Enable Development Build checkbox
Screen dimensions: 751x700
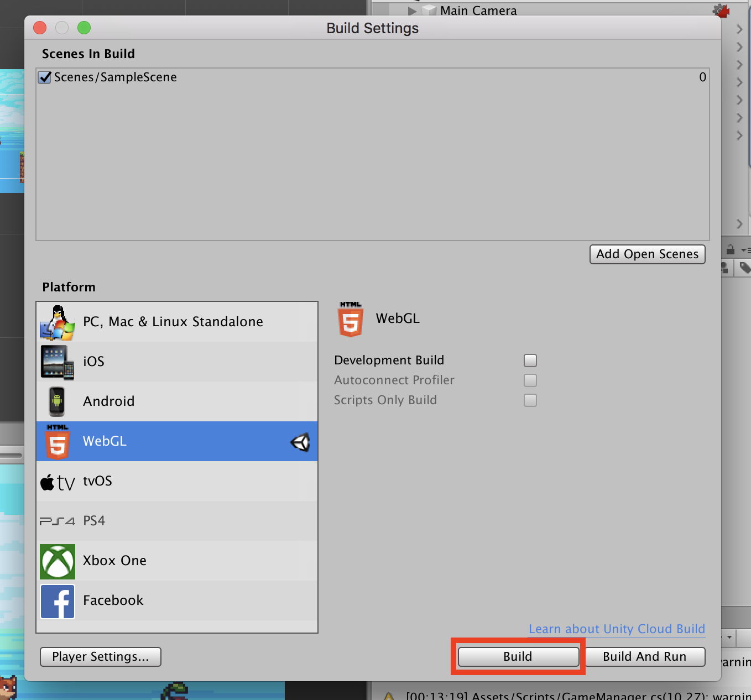point(530,361)
